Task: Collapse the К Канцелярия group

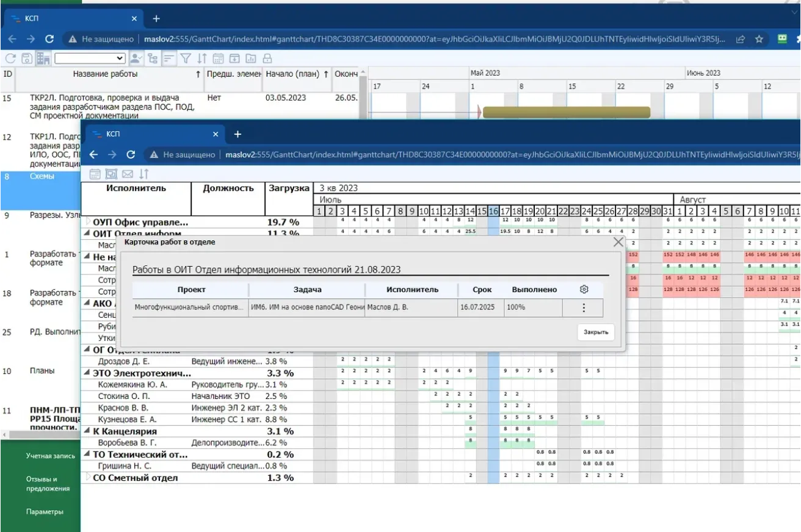Action: pyautogui.click(x=87, y=431)
